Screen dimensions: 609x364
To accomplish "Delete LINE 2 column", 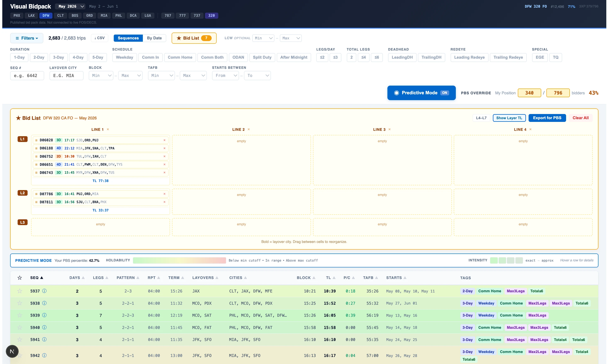I will tap(249, 130).
